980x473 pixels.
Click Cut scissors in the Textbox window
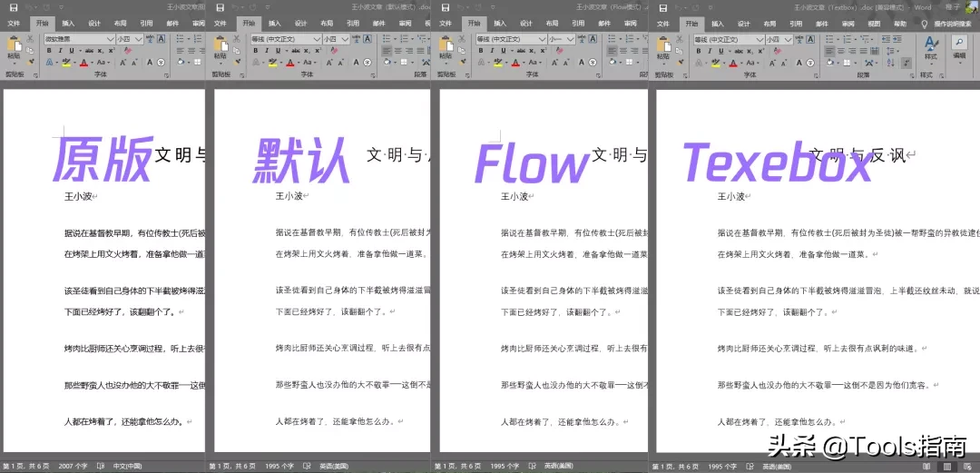coord(680,39)
